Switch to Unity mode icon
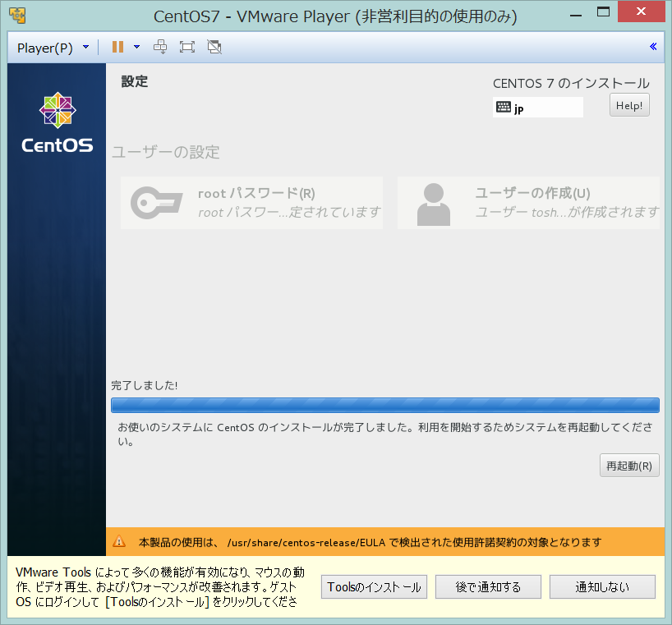 tap(214, 47)
